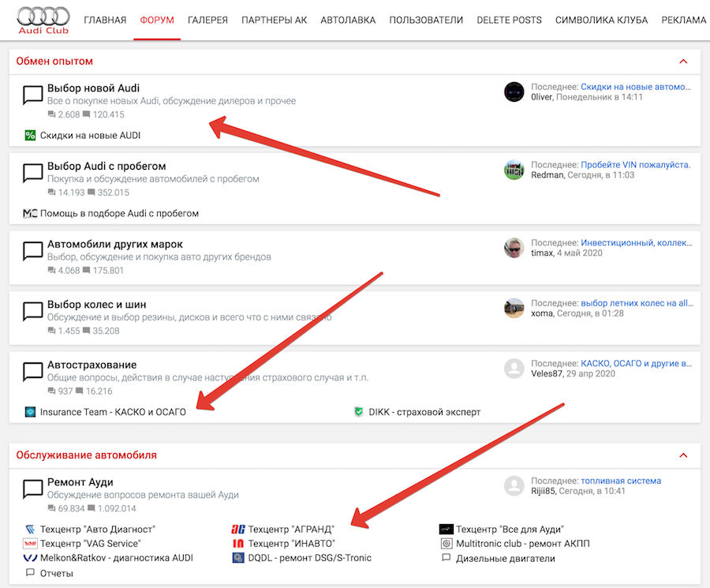Click 0liver's avatar thumbnail
710x588 pixels.
(x=514, y=92)
